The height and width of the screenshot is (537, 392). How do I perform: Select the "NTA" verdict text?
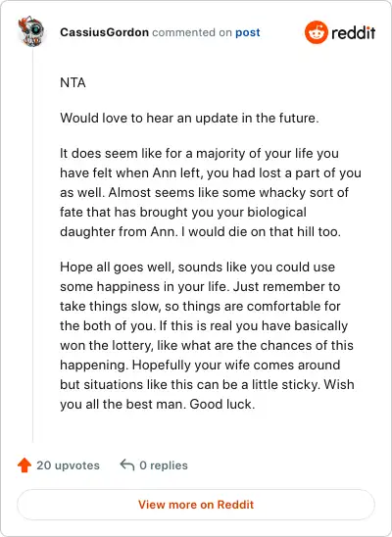pos(73,83)
